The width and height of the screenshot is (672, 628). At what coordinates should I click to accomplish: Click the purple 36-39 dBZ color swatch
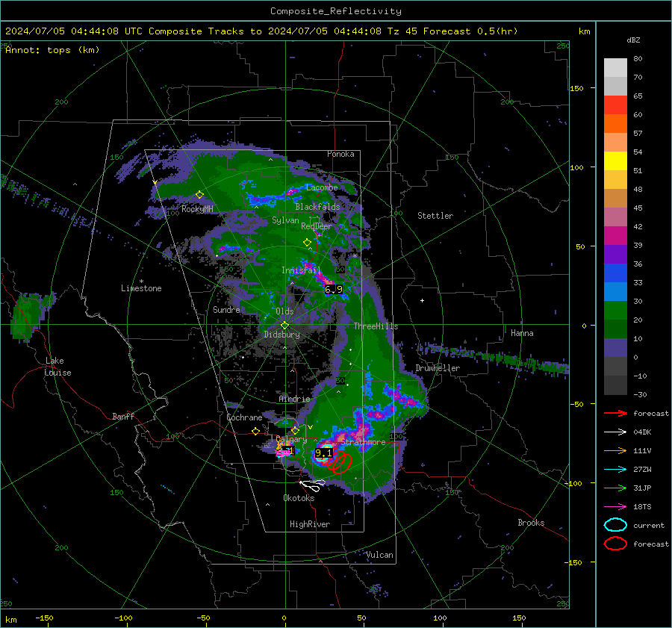coord(615,255)
